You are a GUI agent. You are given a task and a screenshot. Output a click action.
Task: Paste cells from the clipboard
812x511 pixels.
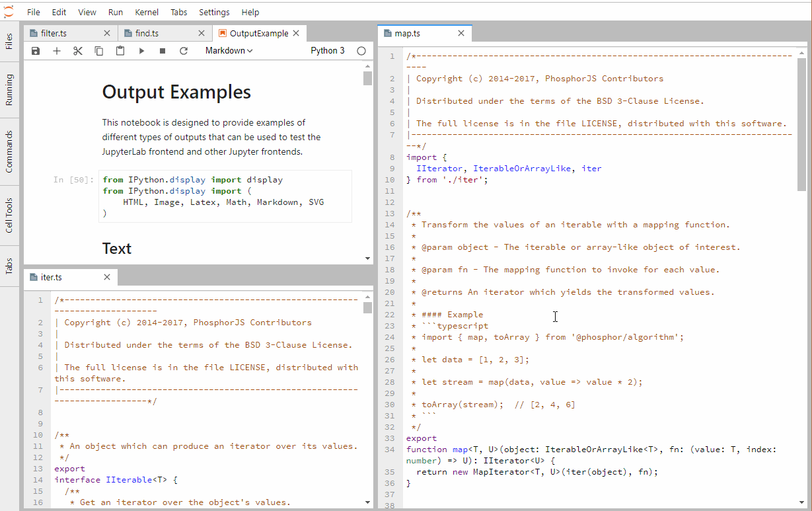pyautogui.click(x=120, y=50)
